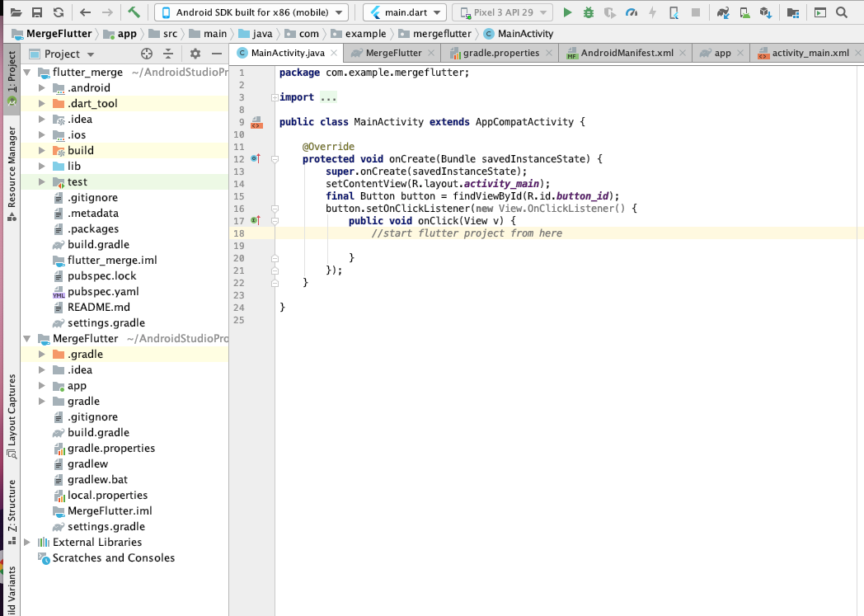Toggle the Resource Manager tool window
The height and width of the screenshot is (616, 864).
click(x=12, y=174)
